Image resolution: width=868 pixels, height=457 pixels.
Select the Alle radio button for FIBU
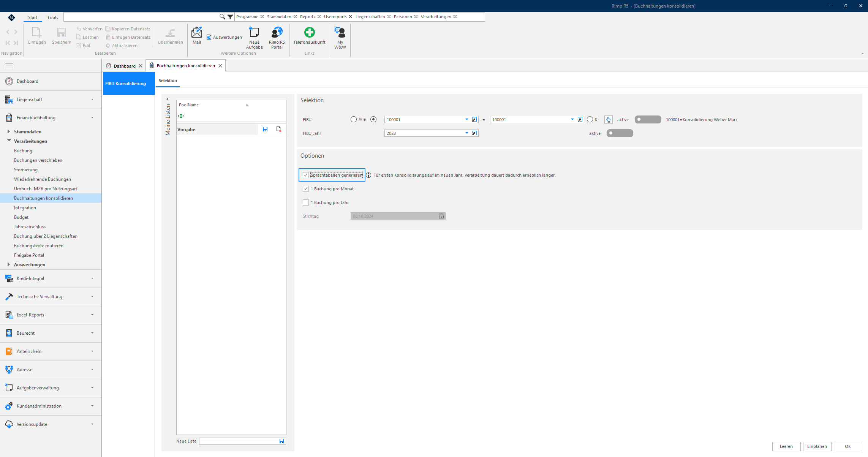354,119
